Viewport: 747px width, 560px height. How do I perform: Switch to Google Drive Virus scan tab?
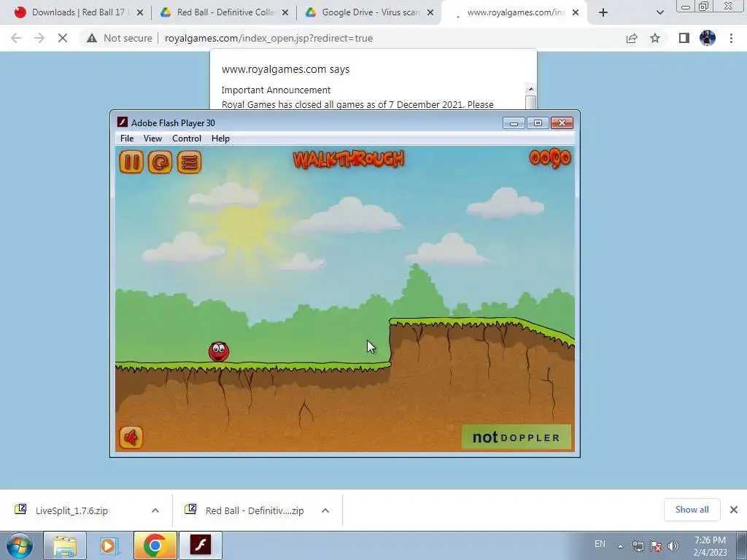(369, 12)
